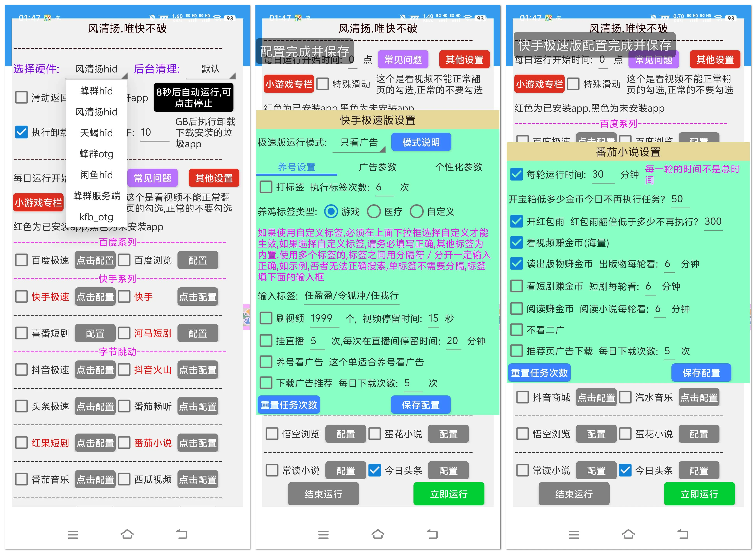Tick the 红果短剧 checkbox
Viewport: 756px width, 554px height.
tap(21, 443)
